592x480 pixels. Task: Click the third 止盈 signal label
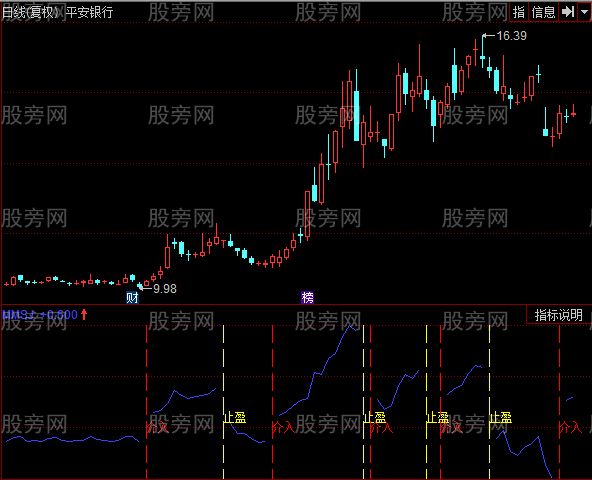[x=437, y=418]
